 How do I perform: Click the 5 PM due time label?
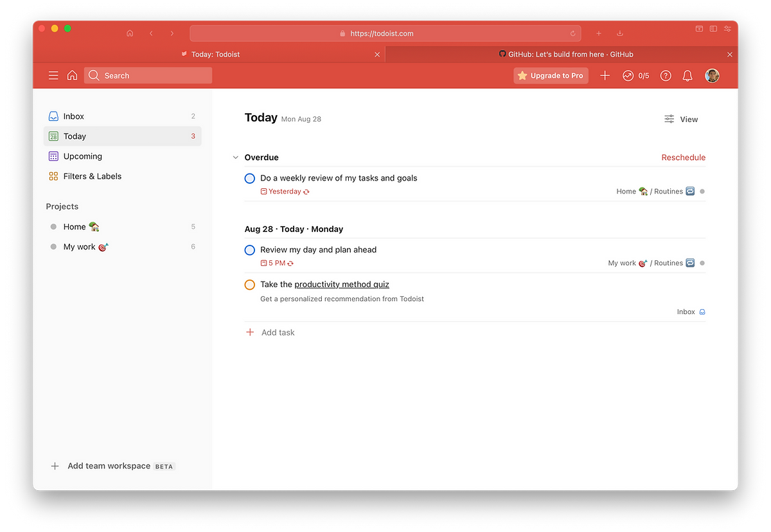point(277,263)
